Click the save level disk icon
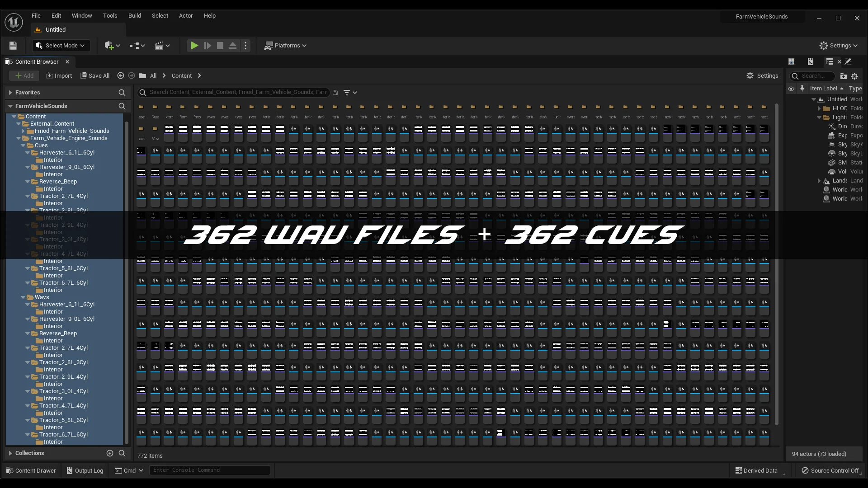The height and width of the screenshot is (488, 868). coord(13,46)
